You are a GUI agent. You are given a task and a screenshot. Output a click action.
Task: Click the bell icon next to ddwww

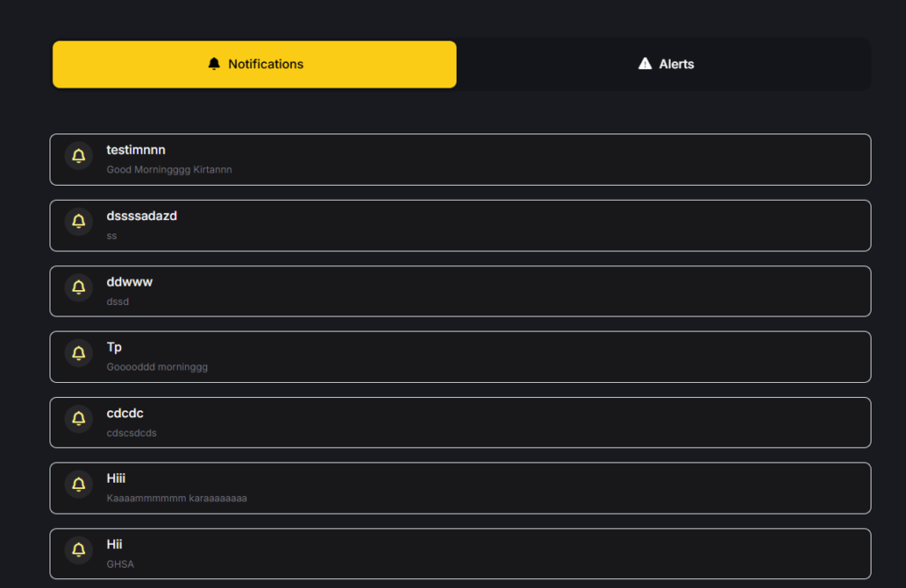point(79,288)
